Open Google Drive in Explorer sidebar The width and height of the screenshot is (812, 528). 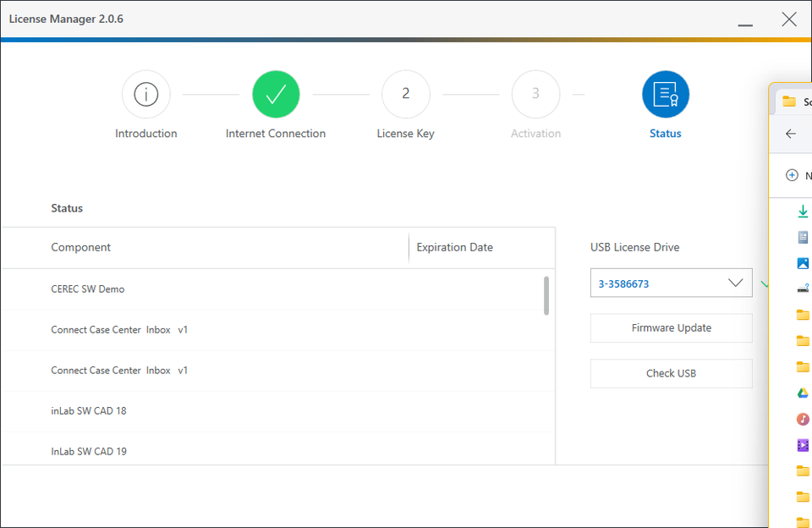803,393
